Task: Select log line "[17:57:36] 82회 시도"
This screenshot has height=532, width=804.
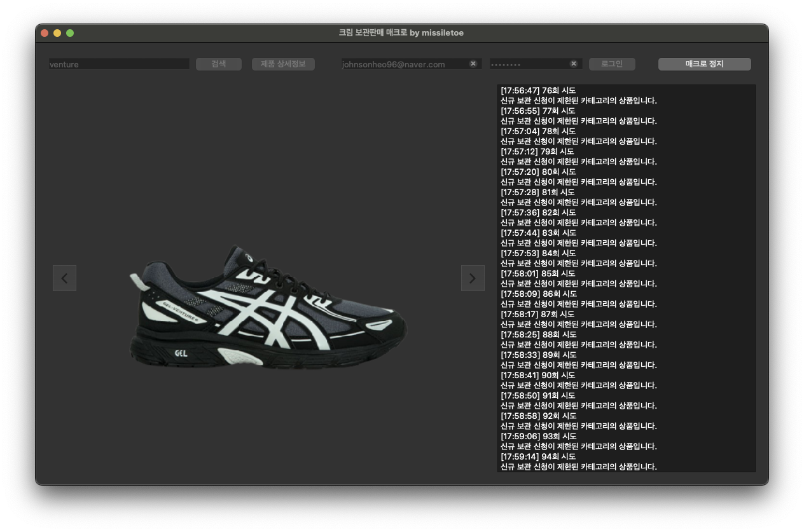Action: 538,212
